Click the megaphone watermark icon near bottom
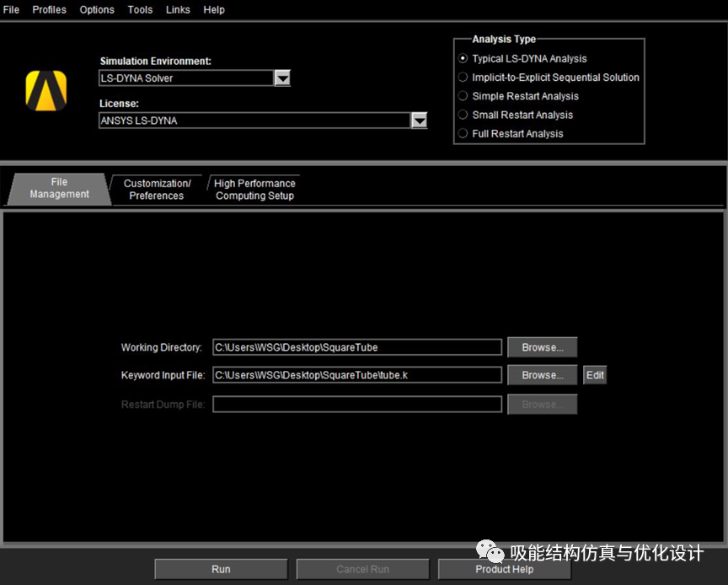This screenshot has height=585, width=728. click(489, 550)
